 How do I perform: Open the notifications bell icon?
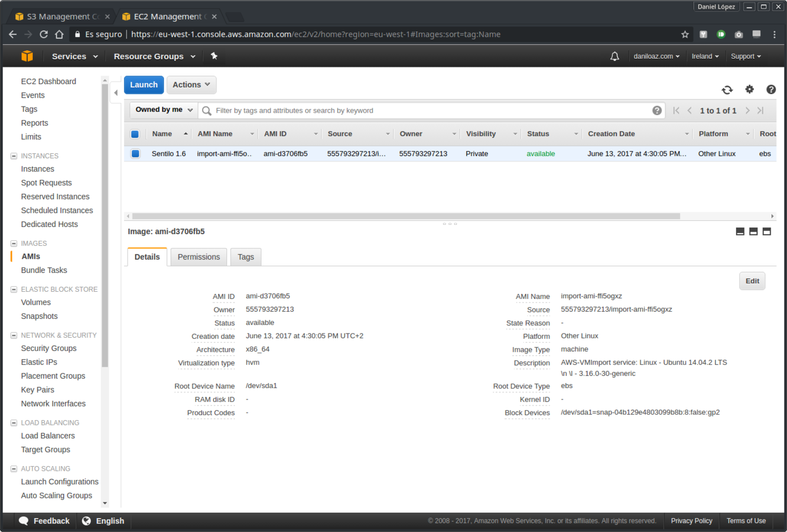tap(614, 56)
